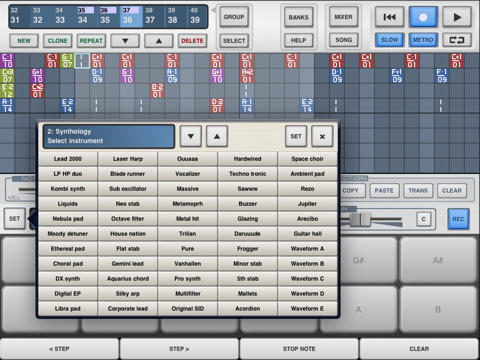Select Waveform E instrument
This screenshot has width=480, height=360.
pyautogui.click(x=307, y=309)
